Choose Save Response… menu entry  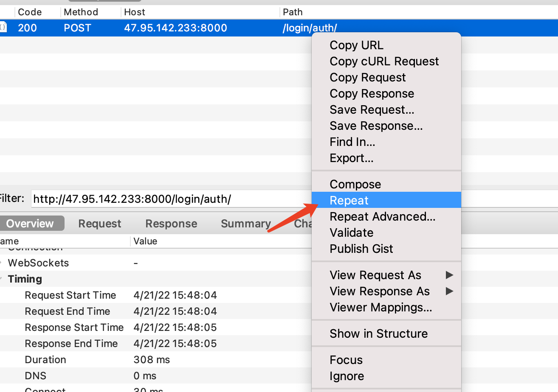376,126
